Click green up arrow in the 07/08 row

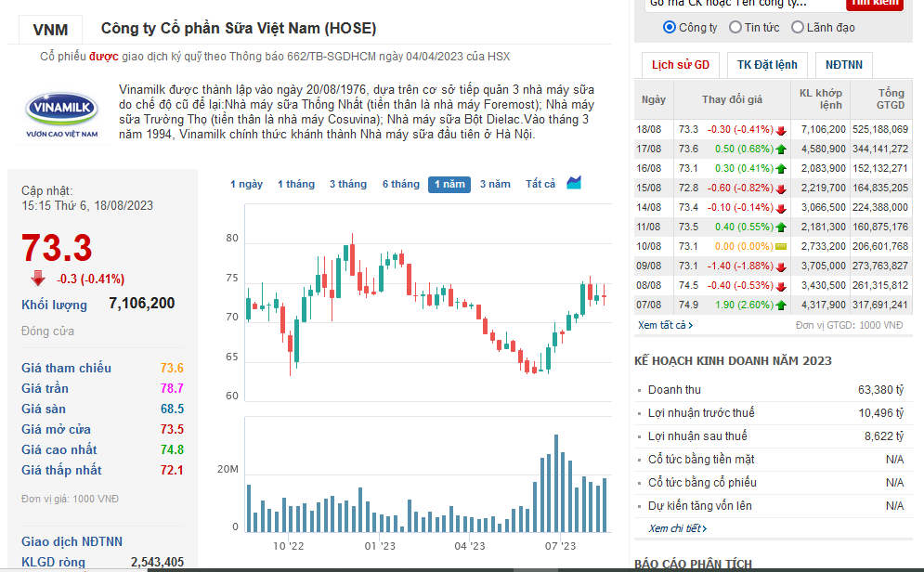[x=781, y=305]
